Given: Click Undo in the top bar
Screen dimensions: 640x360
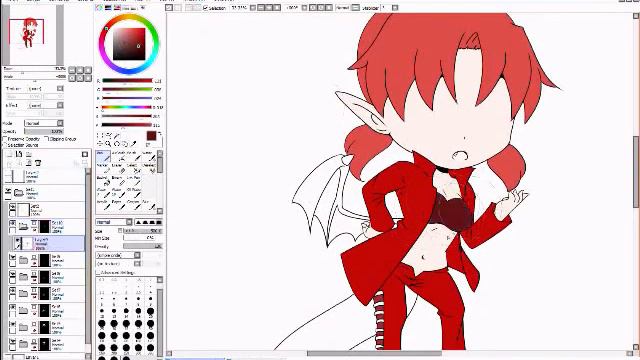Looking at the screenshot, I should (169, 8).
